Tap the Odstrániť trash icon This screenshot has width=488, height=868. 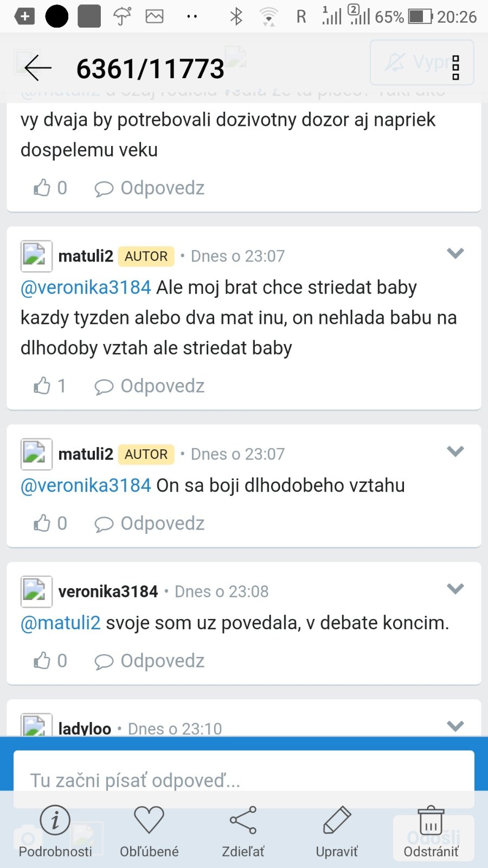[431, 820]
